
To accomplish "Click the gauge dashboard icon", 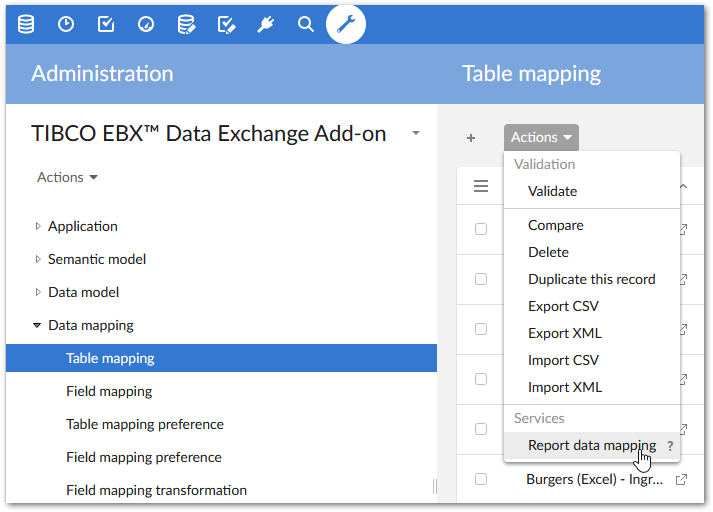I will click(146, 24).
